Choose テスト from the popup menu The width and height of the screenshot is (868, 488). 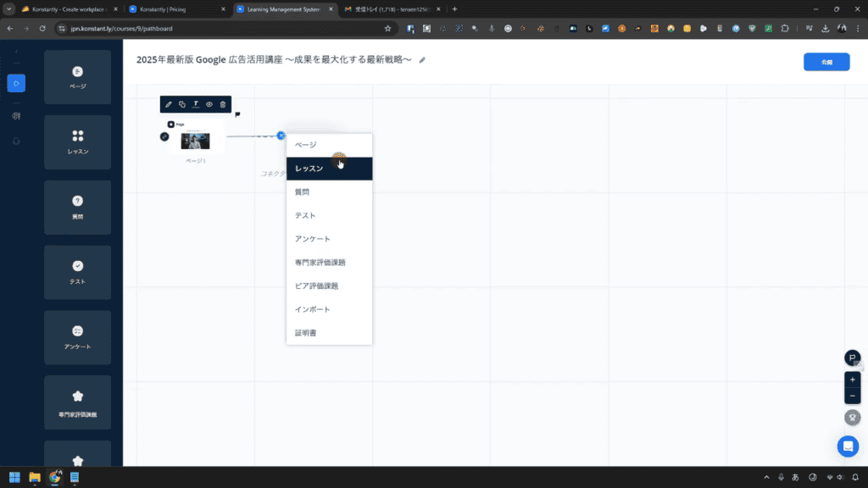[x=330, y=215]
